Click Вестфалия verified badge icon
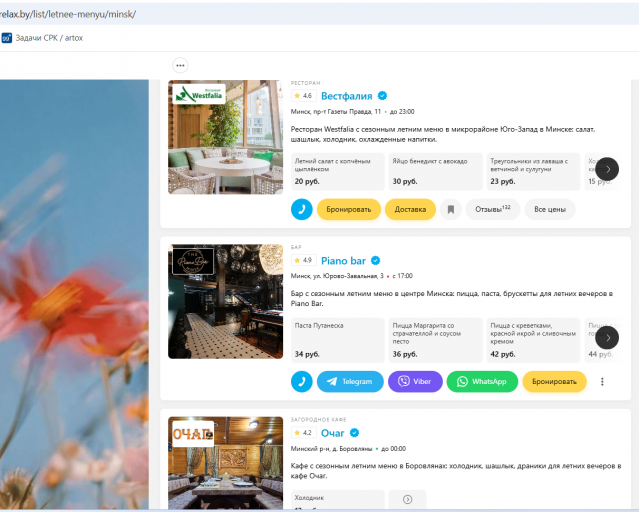The image size is (639, 512). point(382,95)
